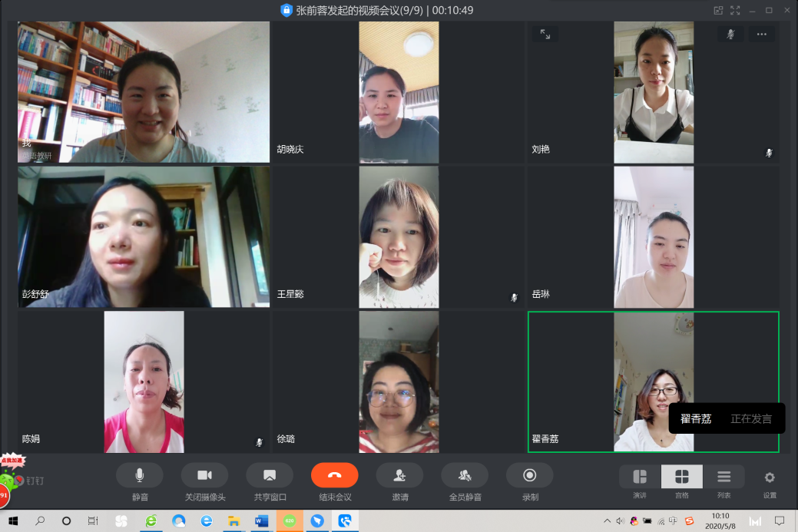Toggle mute on 刘艳's video tile
Image resolution: width=798 pixels, height=532 pixels.
pyautogui.click(x=730, y=34)
